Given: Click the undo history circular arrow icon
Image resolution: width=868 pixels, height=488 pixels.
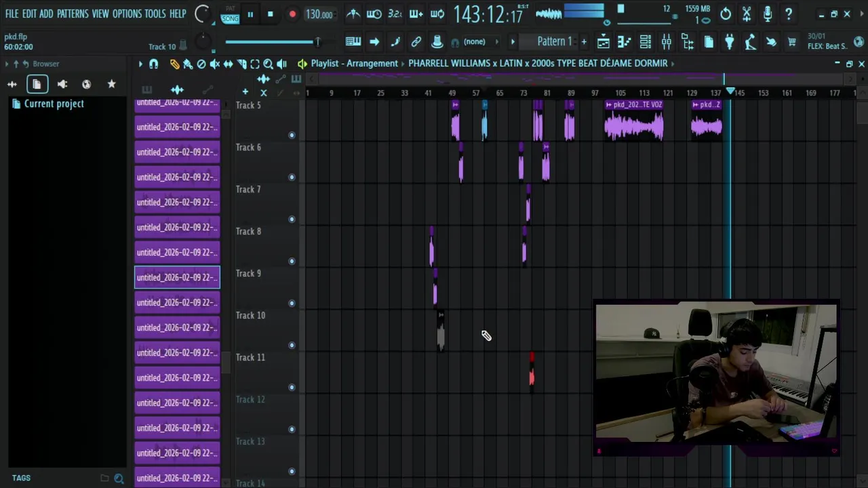Looking at the screenshot, I should pos(726,14).
